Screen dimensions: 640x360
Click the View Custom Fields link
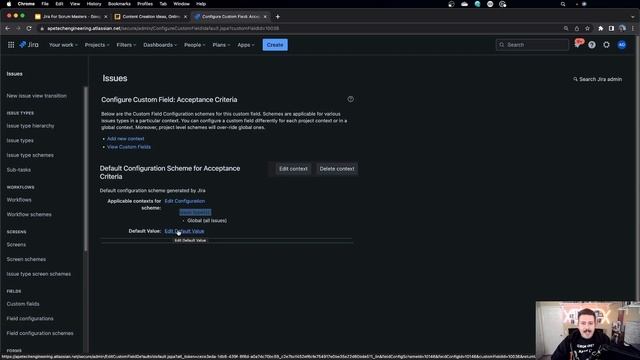pyautogui.click(x=129, y=147)
